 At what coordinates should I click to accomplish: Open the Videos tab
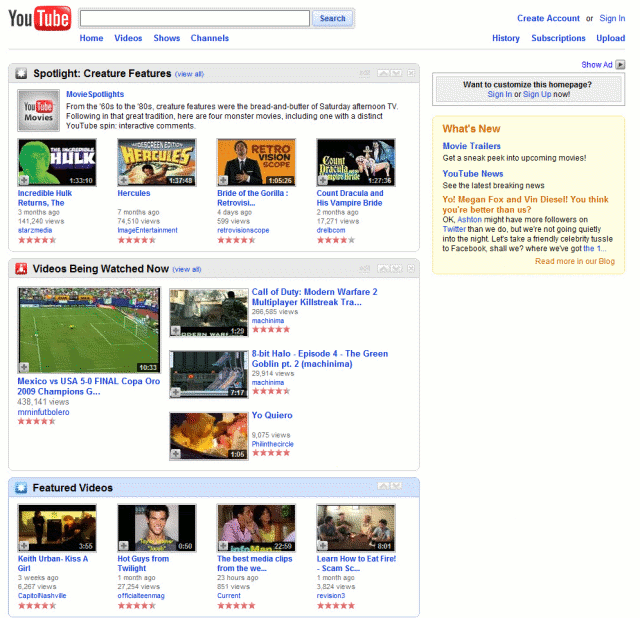(128, 38)
